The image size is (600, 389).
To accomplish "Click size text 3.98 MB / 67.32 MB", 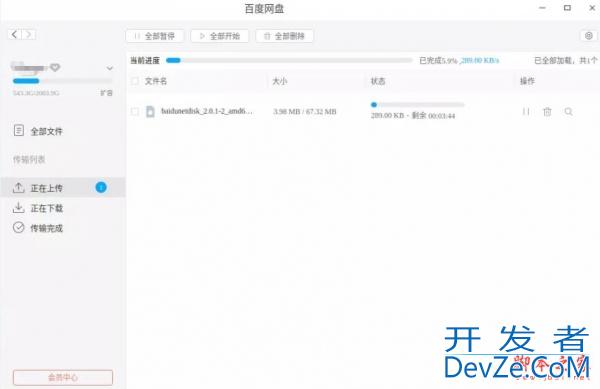I will click(305, 112).
